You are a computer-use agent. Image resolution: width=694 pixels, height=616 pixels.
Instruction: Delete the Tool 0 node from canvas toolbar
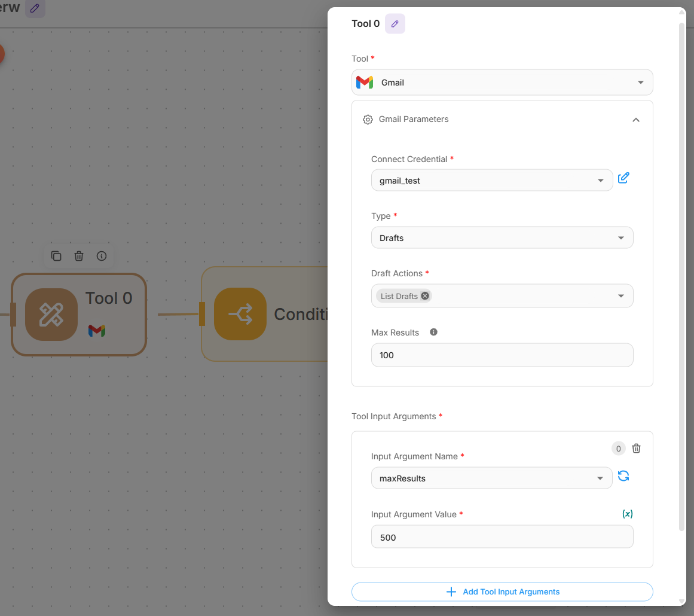pos(79,256)
